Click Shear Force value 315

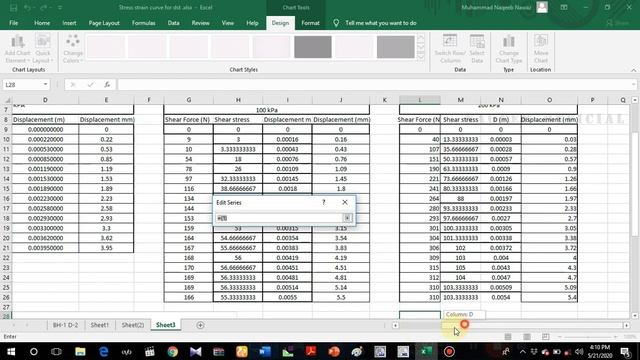click(x=420, y=268)
